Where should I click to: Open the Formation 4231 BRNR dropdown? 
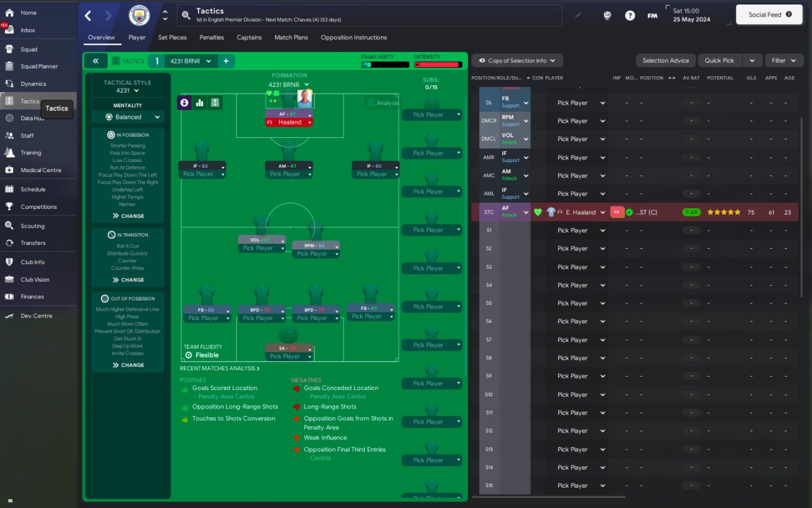pos(289,84)
